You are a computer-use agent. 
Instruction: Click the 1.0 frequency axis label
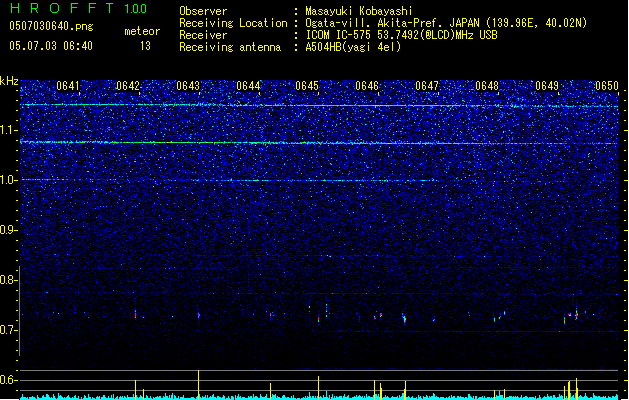click(x=9, y=180)
